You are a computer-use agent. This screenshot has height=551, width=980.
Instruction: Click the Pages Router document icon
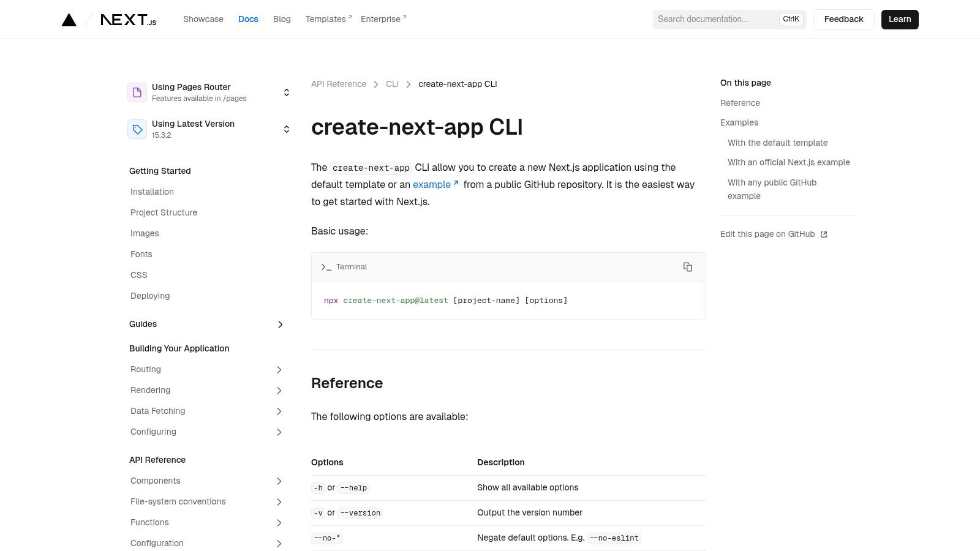coord(137,92)
